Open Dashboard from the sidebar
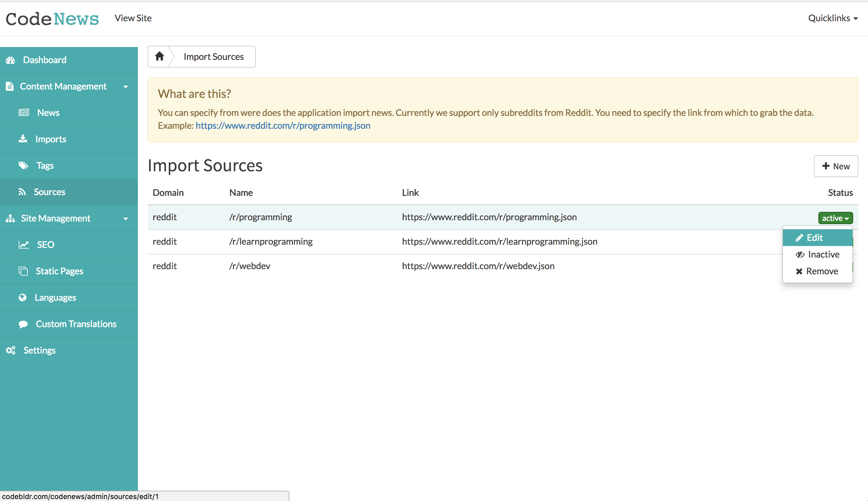The height and width of the screenshot is (501, 868). click(x=44, y=60)
